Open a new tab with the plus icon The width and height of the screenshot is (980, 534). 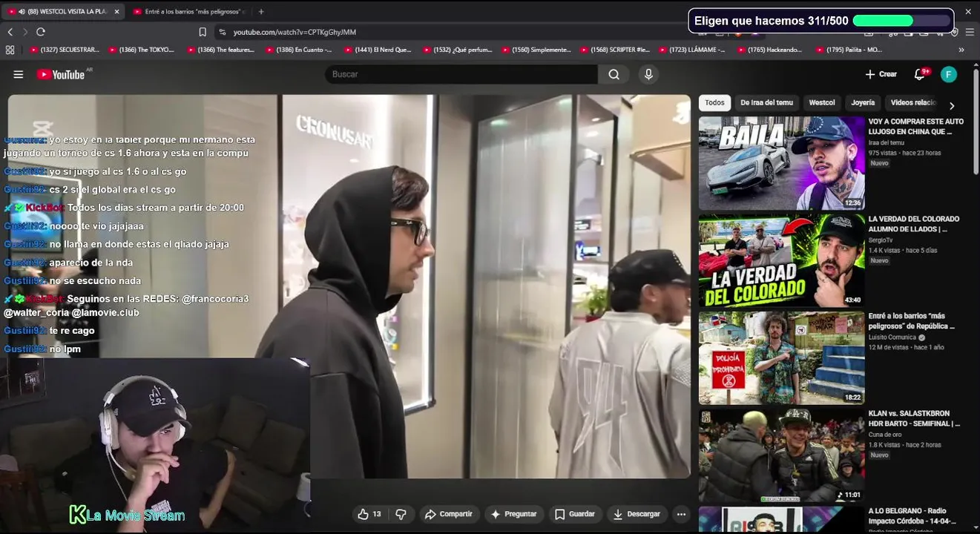coord(260,11)
